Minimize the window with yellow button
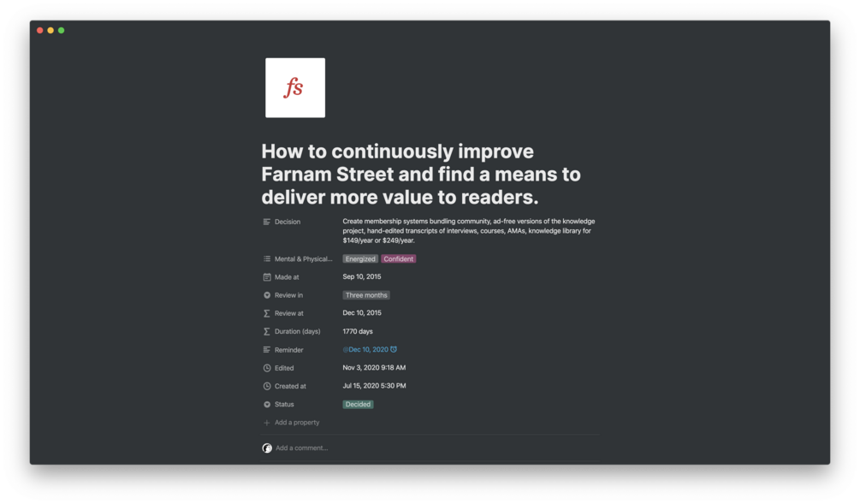 click(50, 31)
